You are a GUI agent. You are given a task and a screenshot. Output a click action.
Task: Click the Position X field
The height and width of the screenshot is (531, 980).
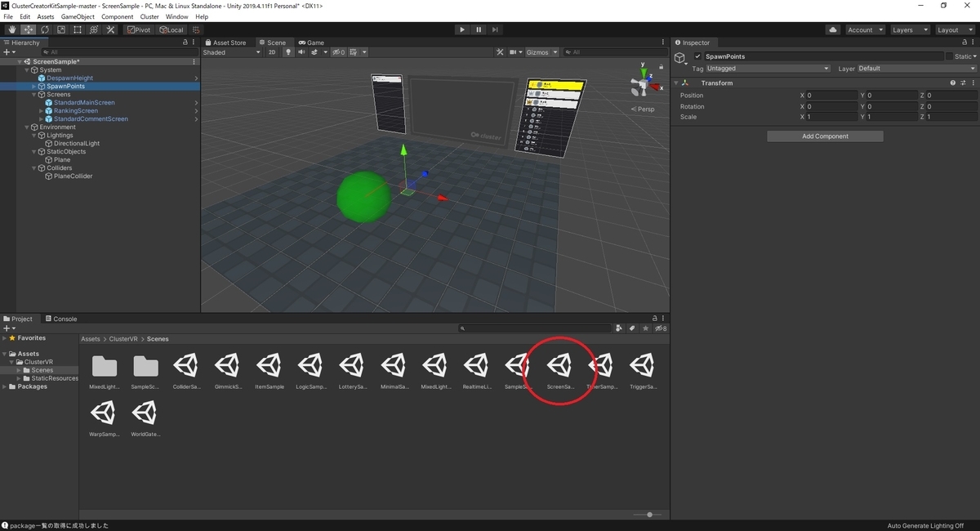click(831, 96)
